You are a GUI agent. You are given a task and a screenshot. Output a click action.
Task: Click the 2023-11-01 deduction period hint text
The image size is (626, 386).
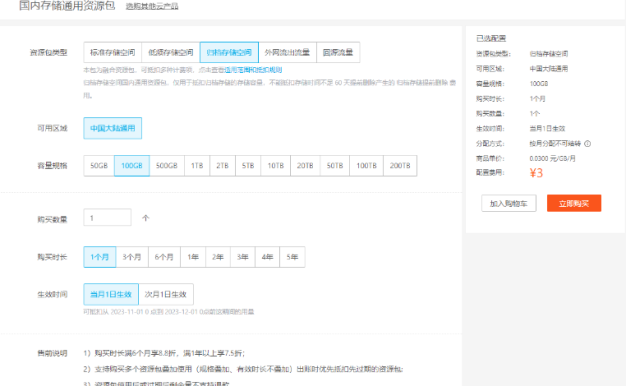tap(168, 312)
